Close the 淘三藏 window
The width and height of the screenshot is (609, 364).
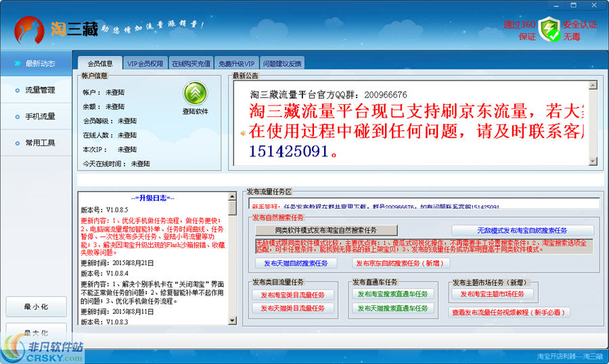click(594, 5)
